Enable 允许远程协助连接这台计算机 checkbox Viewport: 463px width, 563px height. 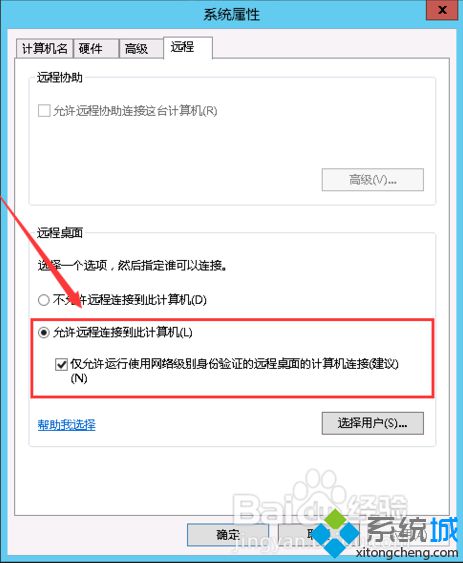point(44,111)
